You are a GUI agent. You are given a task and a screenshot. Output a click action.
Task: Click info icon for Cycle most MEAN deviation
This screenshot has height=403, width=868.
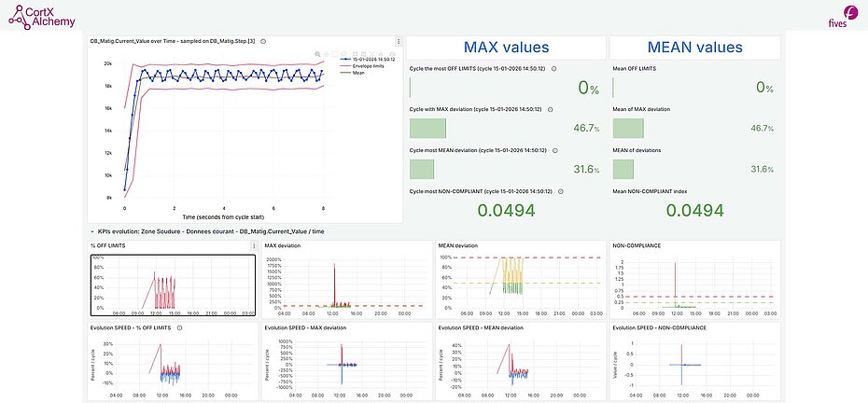[555, 150]
